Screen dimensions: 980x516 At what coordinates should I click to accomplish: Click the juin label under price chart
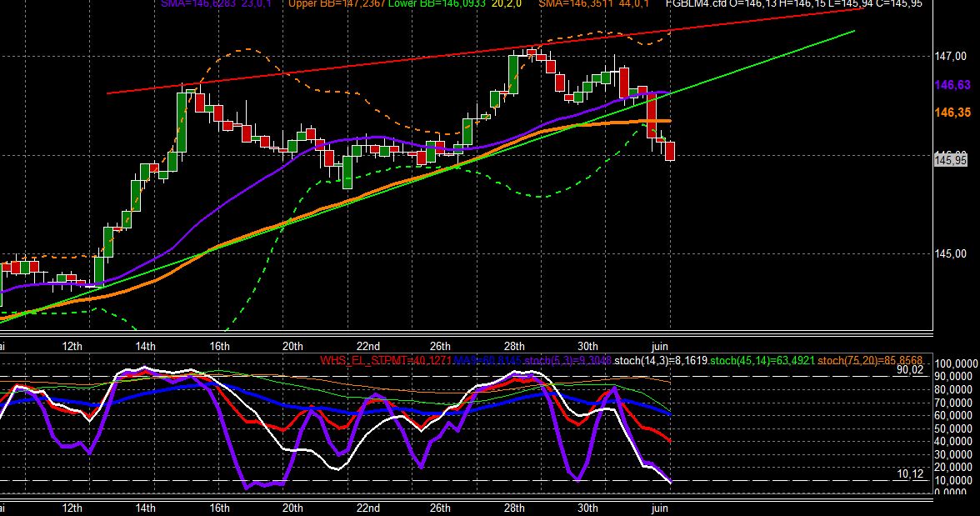659,346
